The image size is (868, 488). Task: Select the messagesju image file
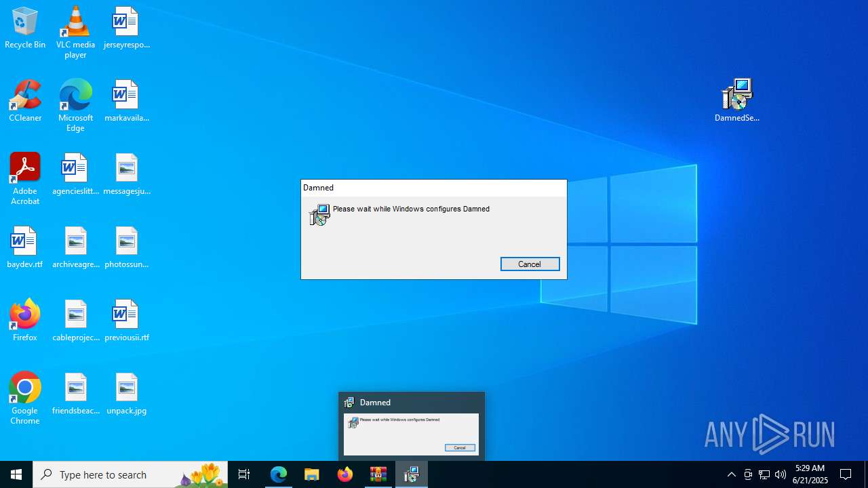tap(126, 175)
